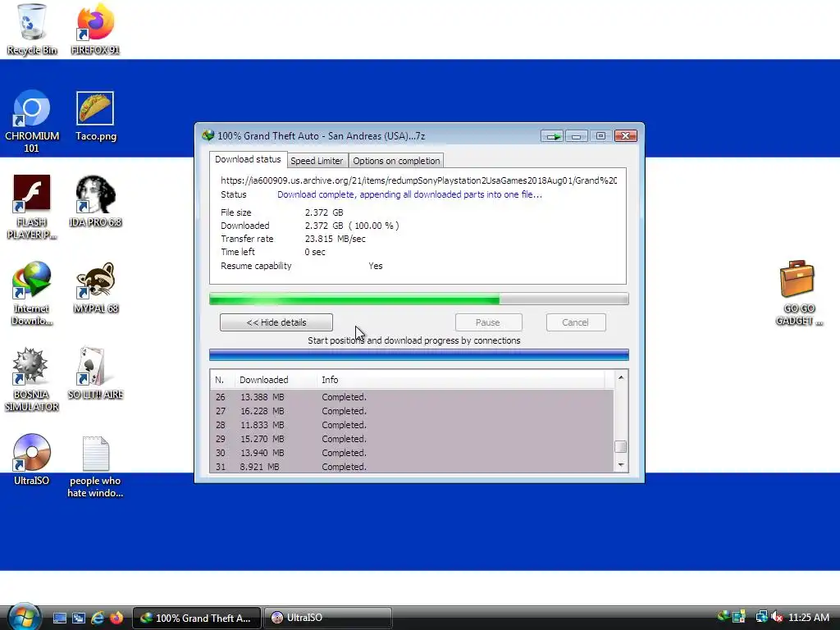Select connection row 28 with 11.833 MB
This screenshot has width=840, height=630.
[x=412, y=425]
